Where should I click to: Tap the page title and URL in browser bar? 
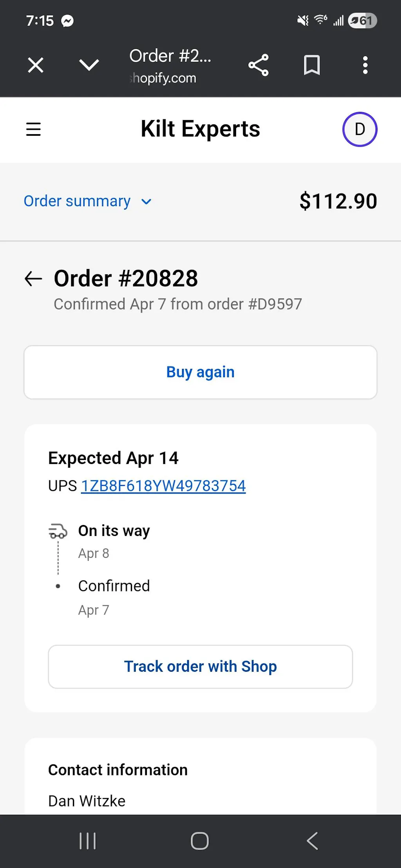click(x=170, y=66)
